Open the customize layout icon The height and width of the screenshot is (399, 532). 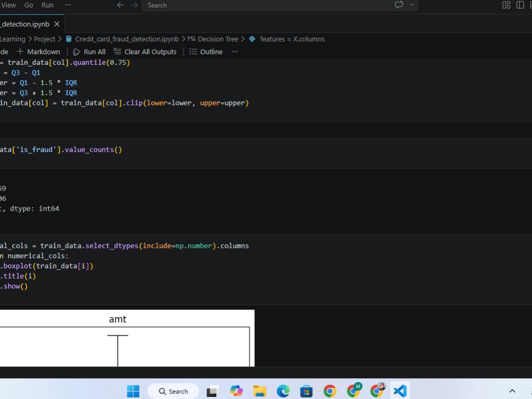tap(506, 5)
